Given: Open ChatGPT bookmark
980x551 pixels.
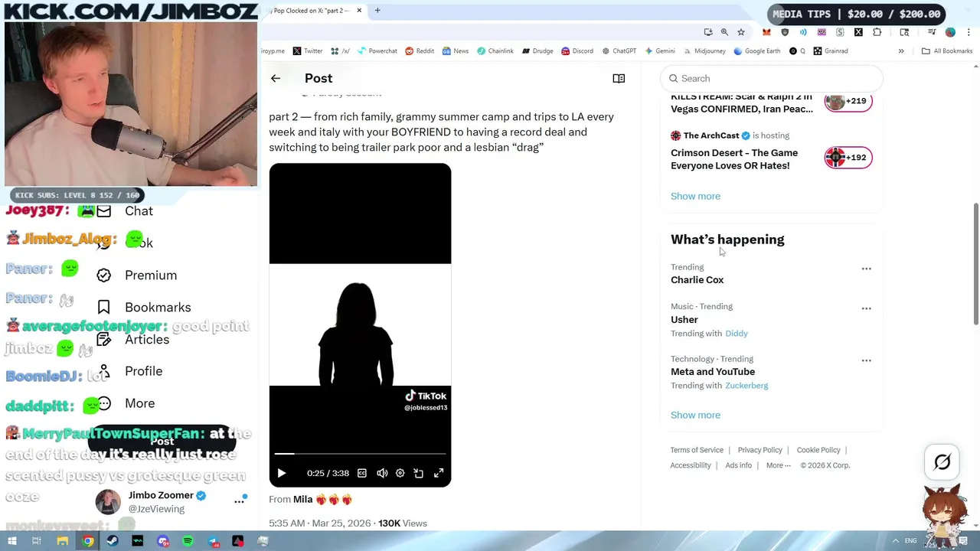Looking at the screenshot, I should point(619,51).
